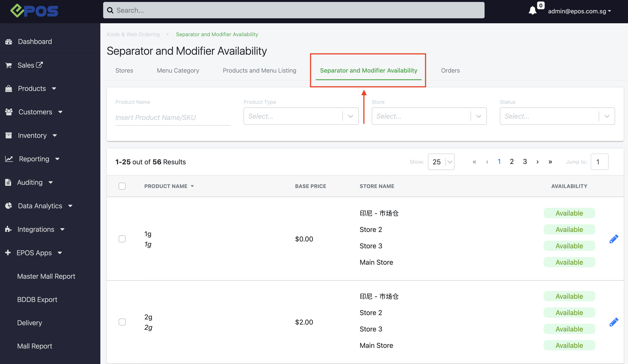The width and height of the screenshot is (628, 364).
Task: Open Mall Report sidebar item
Action: pyautogui.click(x=35, y=346)
